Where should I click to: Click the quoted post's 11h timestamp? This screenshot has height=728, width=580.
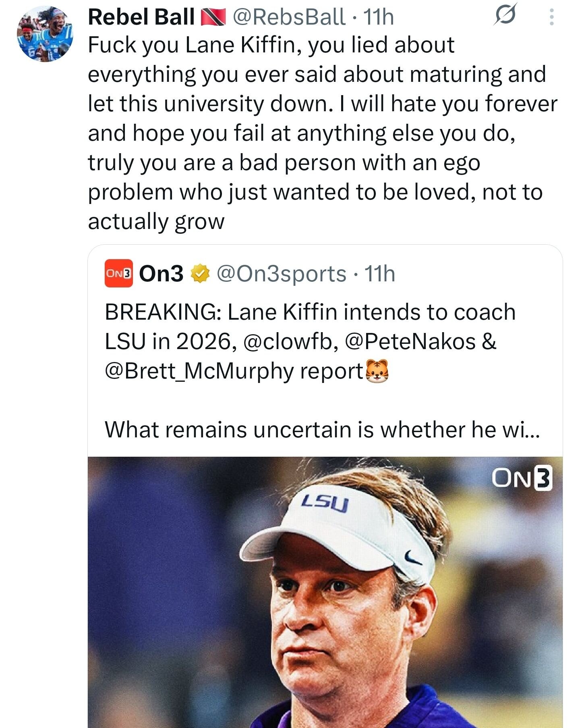380,274
